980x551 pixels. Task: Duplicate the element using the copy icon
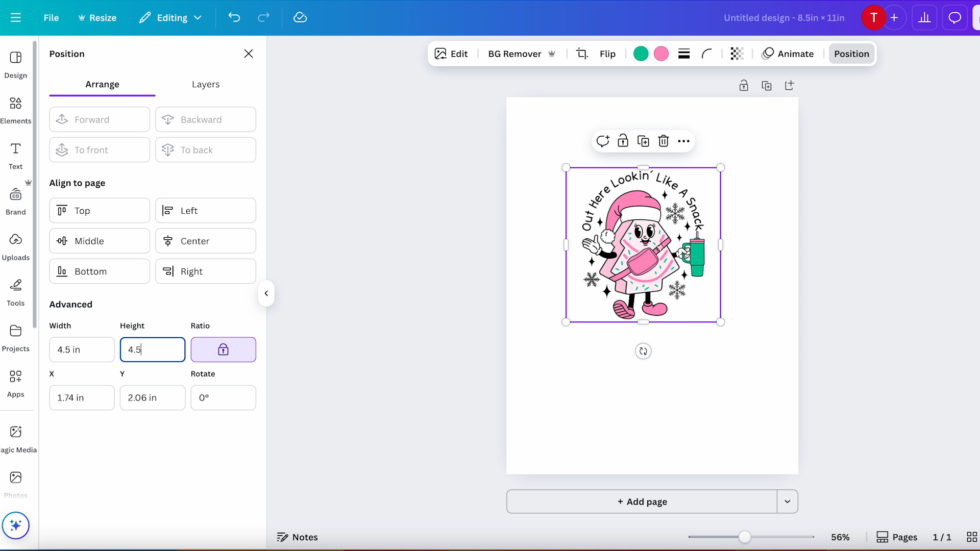[x=643, y=141]
